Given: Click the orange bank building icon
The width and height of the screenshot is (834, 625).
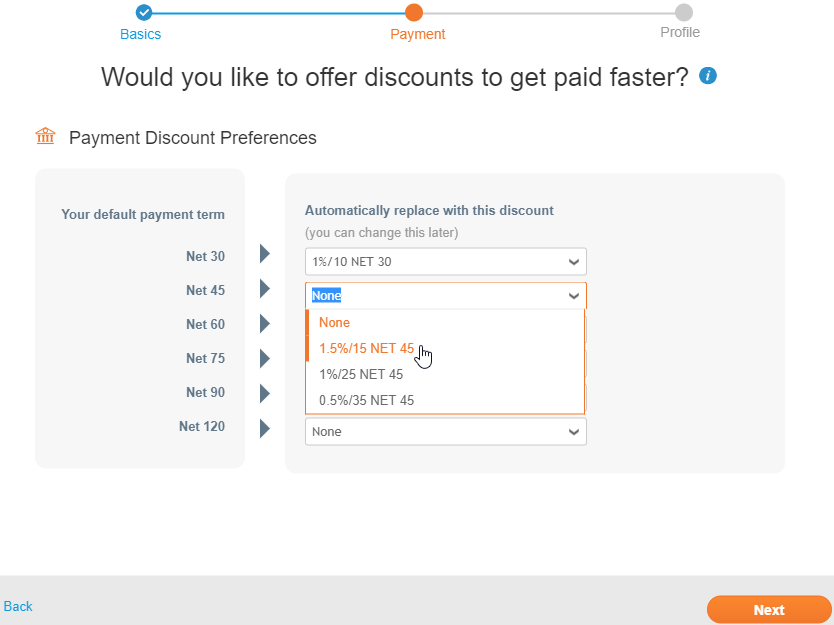Looking at the screenshot, I should pyautogui.click(x=45, y=136).
